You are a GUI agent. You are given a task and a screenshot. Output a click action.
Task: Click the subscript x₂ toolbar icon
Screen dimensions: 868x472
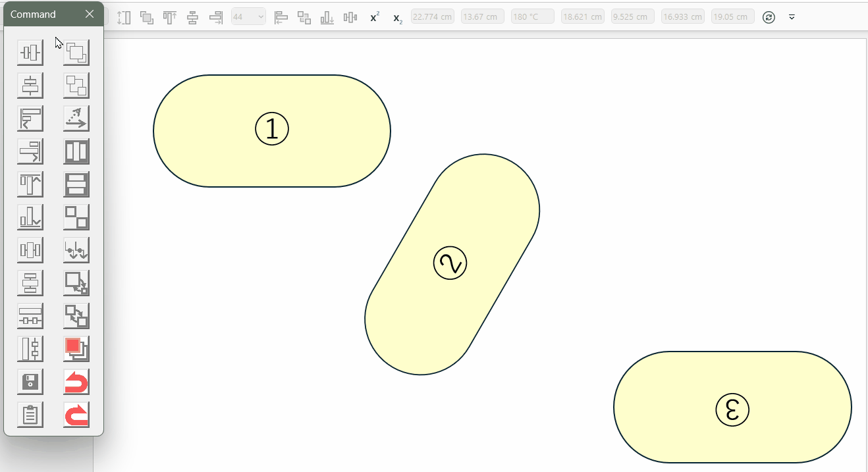click(397, 18)
